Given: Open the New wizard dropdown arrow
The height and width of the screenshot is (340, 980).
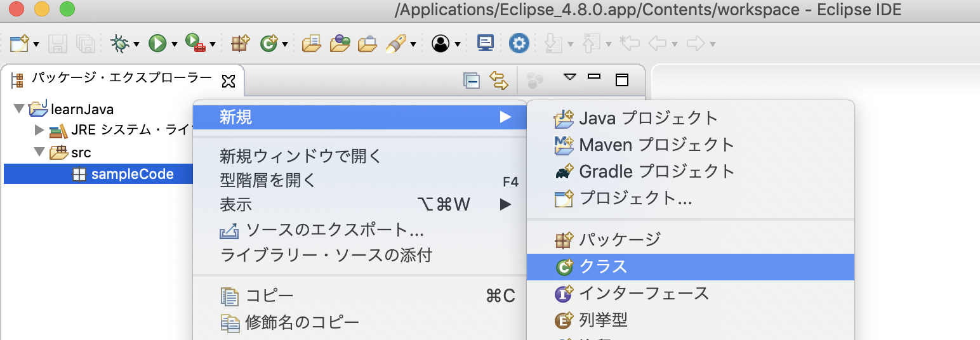Looking at the screenshot, I should point(36,44).
